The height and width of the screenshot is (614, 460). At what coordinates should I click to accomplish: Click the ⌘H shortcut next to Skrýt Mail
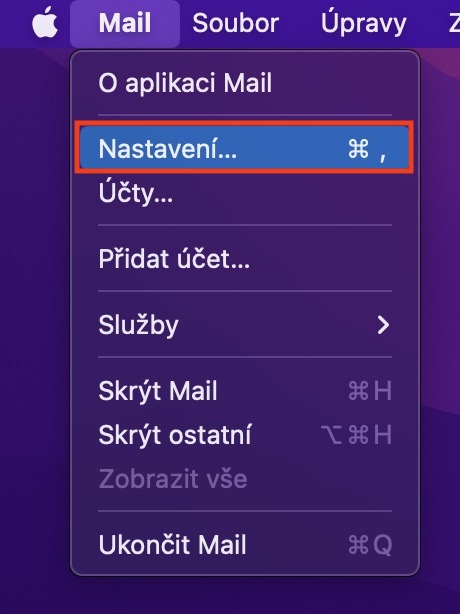[x=370, y=390]
